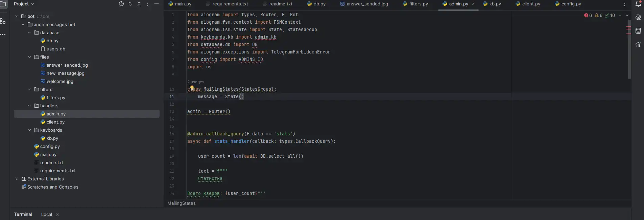644x220 pixels.
Task: Open the editor tabs options menu
Action: click(625, 4)
